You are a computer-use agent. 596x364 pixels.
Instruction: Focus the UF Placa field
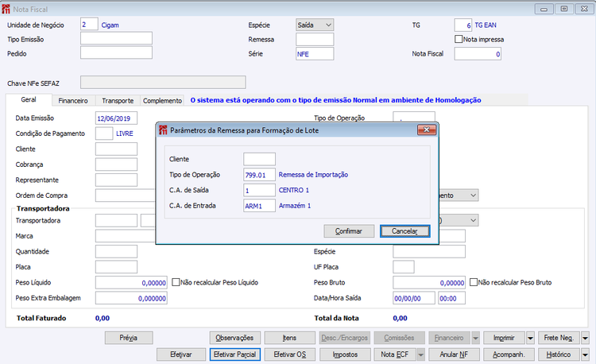(404, 267)
